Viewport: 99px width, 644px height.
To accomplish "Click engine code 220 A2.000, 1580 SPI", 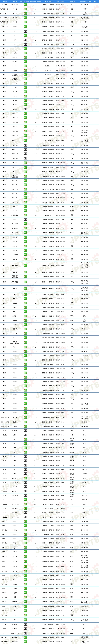I will pyautogui.click(x=85, y=27).
